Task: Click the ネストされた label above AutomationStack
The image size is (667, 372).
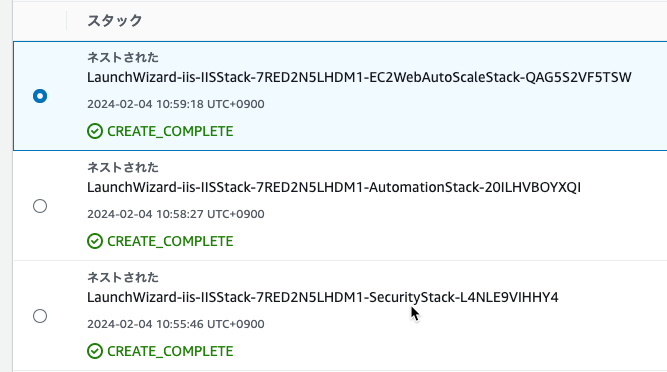Action: coord(123,168)
